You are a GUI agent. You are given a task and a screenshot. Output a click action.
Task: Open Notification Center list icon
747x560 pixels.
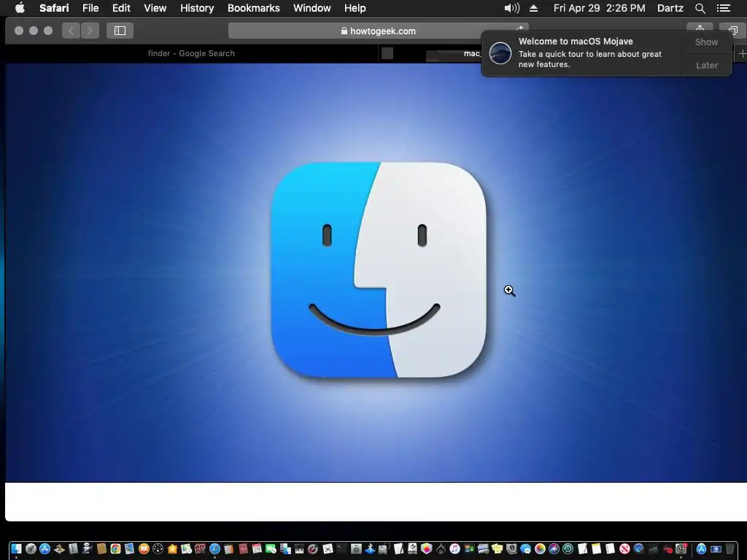point(723,8)
